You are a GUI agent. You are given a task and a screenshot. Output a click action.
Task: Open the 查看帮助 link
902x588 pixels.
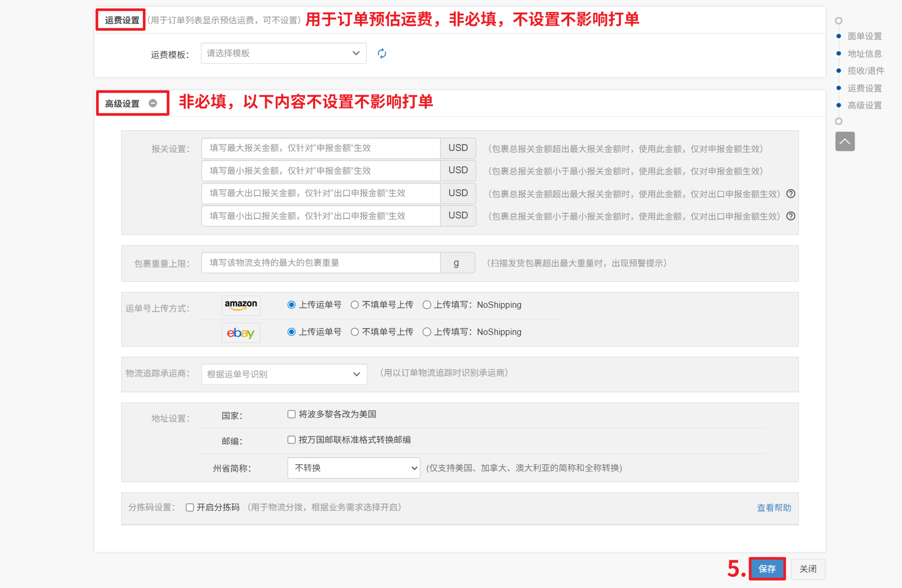pyautogui.click(x=774, y=508)
